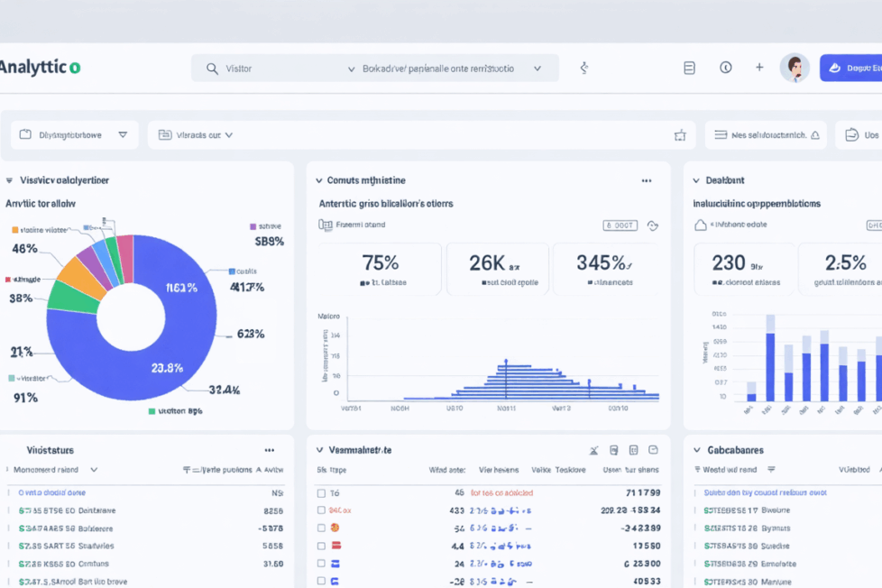Viewport: 882px width, 588px height.
Task: Click the 5fs ttape column header
Action: [x=331, y=470]
